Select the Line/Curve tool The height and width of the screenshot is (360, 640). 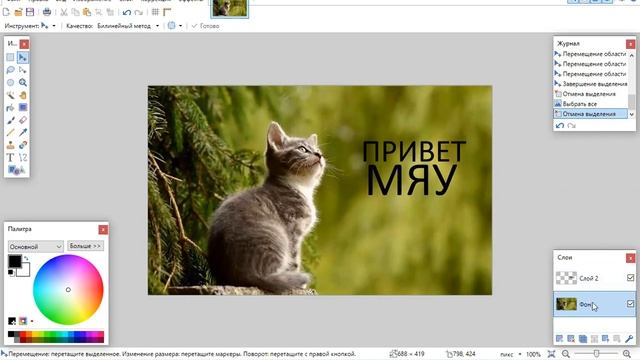pos(23,158)
